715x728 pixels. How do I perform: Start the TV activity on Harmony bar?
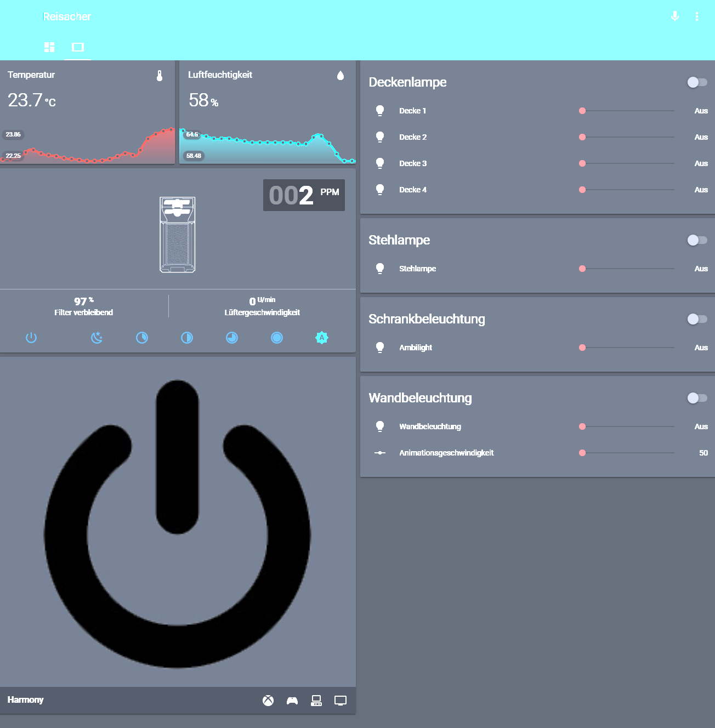(x=341, y=700)
